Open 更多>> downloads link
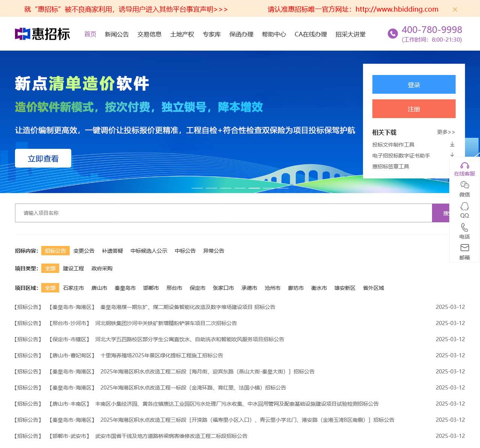 (x=446, y=132)
